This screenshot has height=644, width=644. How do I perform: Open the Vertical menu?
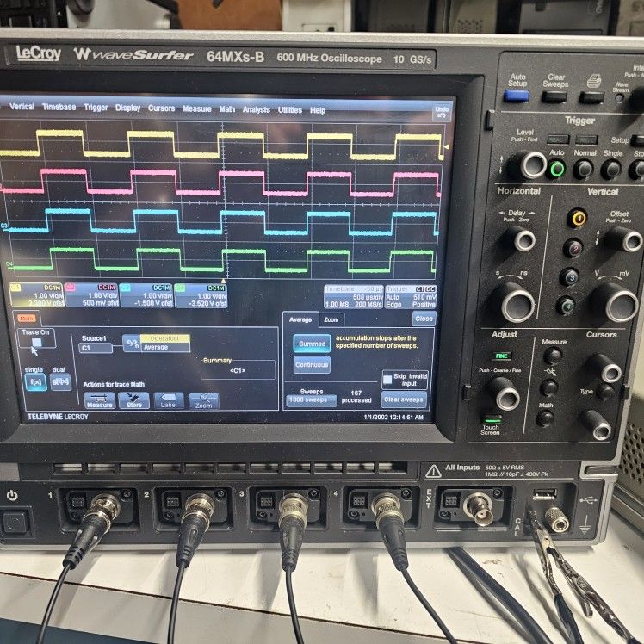tap(22, 107)
